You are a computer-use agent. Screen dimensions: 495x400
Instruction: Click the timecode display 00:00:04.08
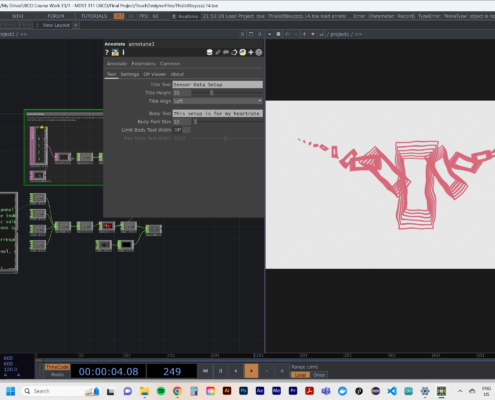[x=108, y=371]
